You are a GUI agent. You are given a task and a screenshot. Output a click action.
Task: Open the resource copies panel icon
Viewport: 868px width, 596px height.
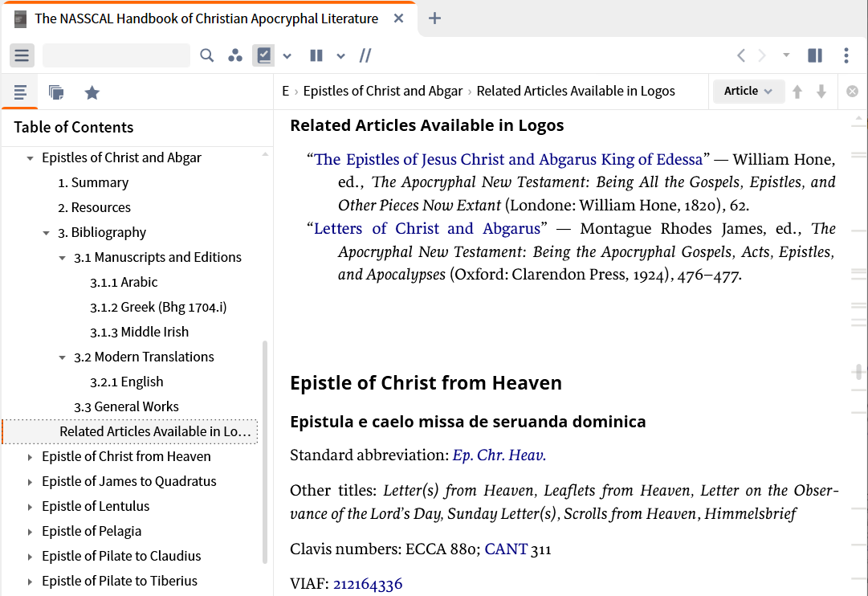click(x=56, y=92)
